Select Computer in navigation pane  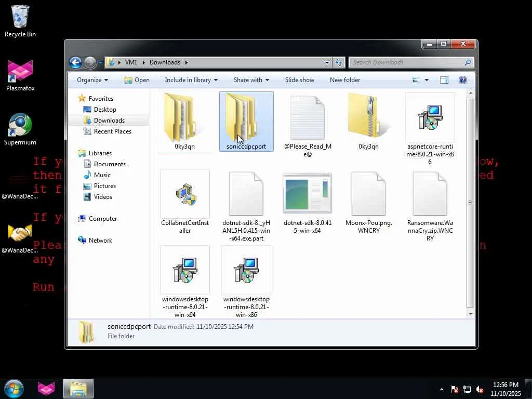click(x=103, y=219)
